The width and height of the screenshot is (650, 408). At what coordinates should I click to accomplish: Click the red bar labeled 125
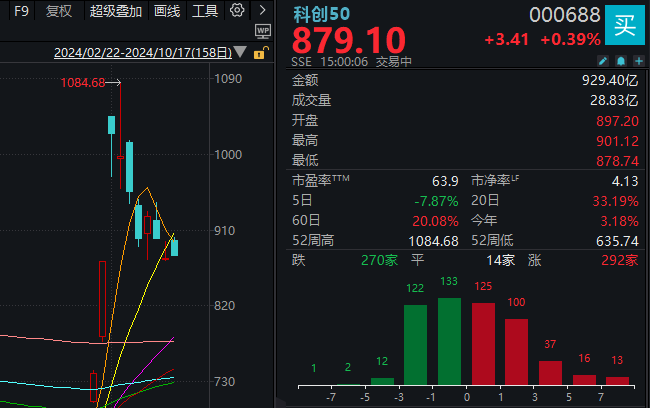pyautogui.click(x=483, y=344)
